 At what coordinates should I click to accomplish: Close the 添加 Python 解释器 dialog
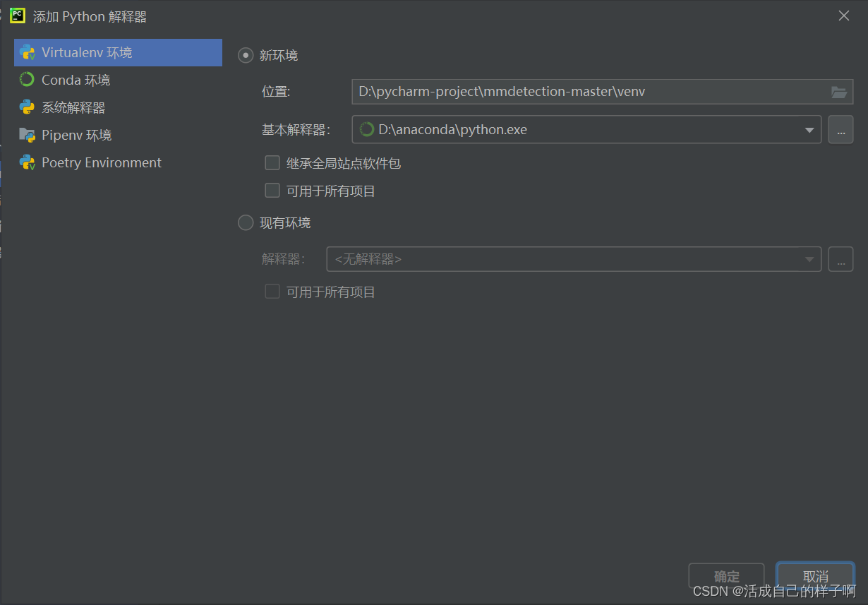(x=844, y=16)
